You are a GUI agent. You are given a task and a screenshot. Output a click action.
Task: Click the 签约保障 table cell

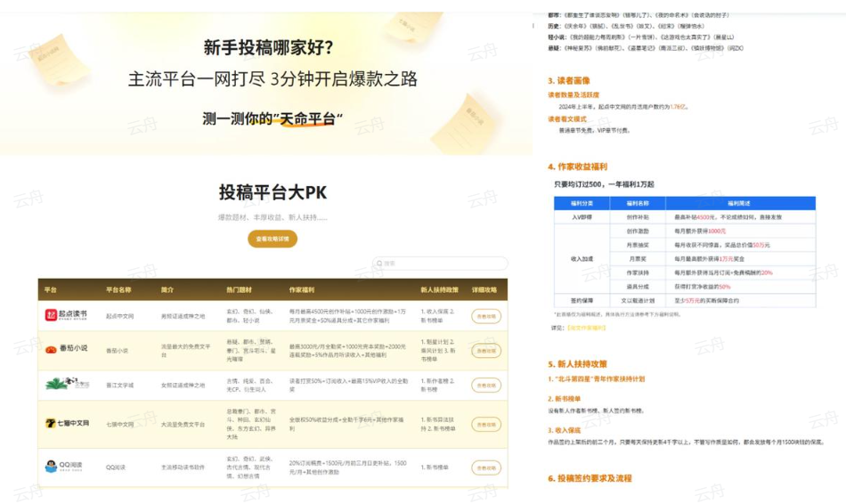click(x=582, y=301)
